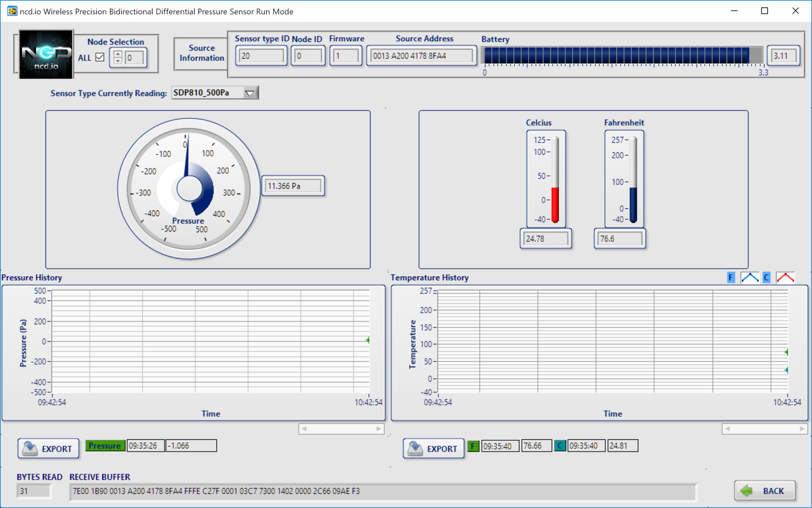
Task: Click the Source Address field
Action: 421,56
